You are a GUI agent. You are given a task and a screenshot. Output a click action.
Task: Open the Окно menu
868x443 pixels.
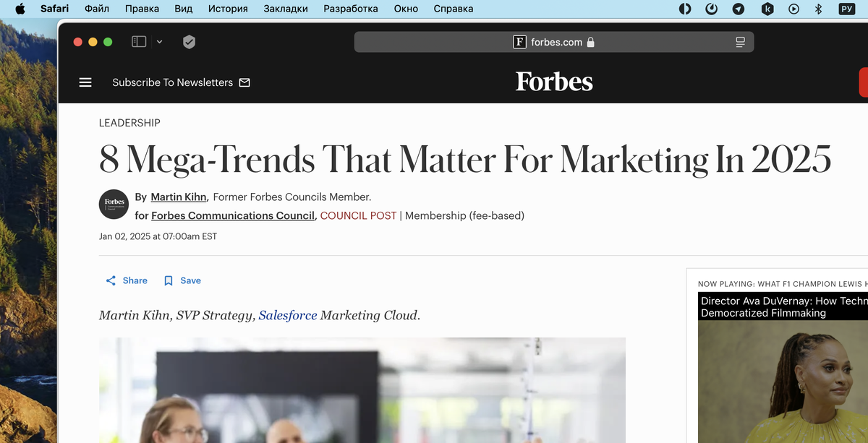pyautogui.click(x=406, y=9)
